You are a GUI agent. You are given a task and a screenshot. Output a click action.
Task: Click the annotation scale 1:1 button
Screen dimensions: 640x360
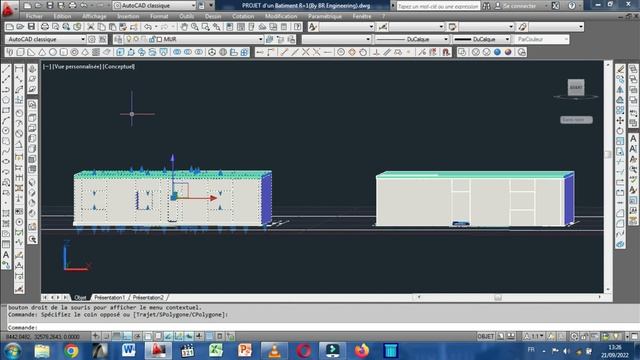[x=534, y=336]
